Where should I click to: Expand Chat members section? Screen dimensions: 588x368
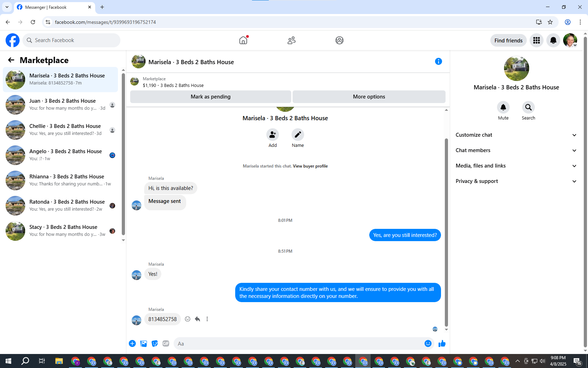[516, 150]
